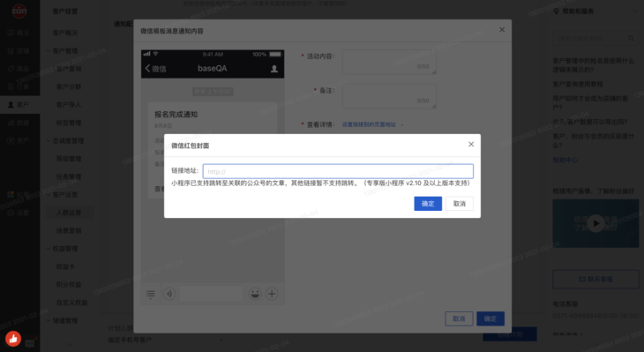Tap the plus icon in phone preview
The width and height of the screenshot is (644, 352).
point(272,294)
